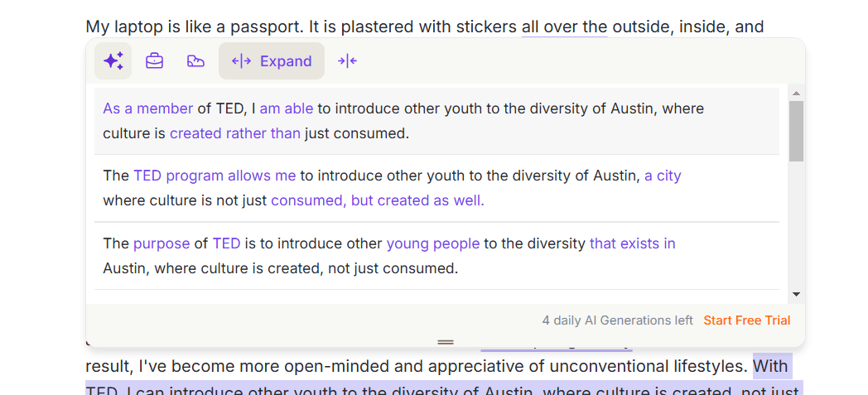
Task: Choose the sneaker casual tone icon
Action: click(x=195, y=61)
